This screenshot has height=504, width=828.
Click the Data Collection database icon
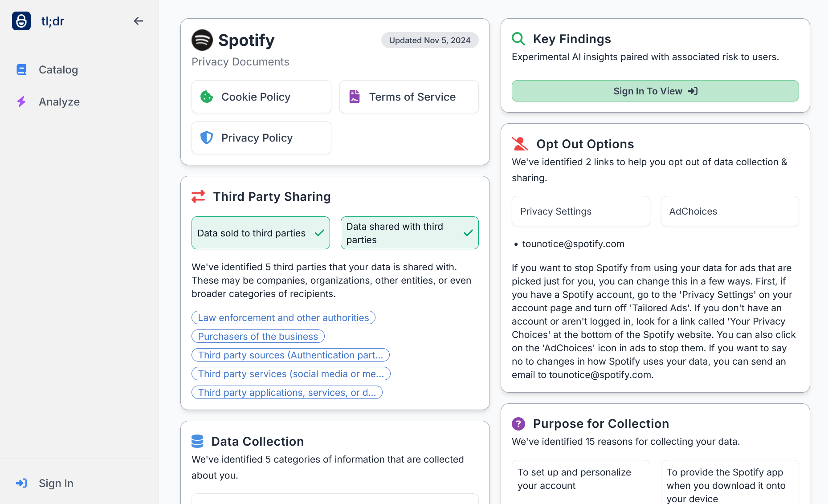pos(197,441)
